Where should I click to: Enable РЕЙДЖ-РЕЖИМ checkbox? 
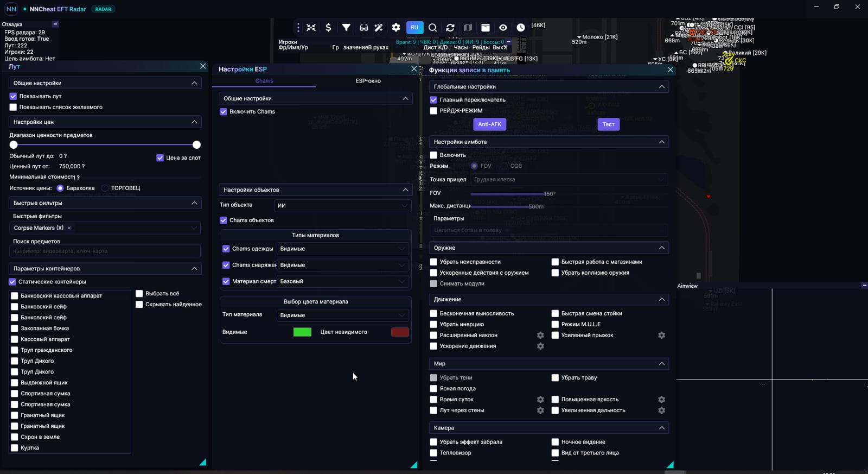433,111
